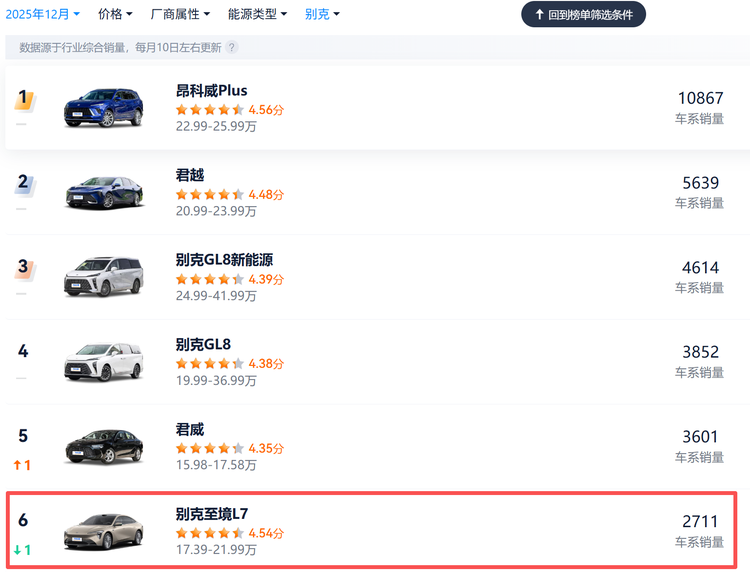Click the 君越 car image

(x=104, y=192)
